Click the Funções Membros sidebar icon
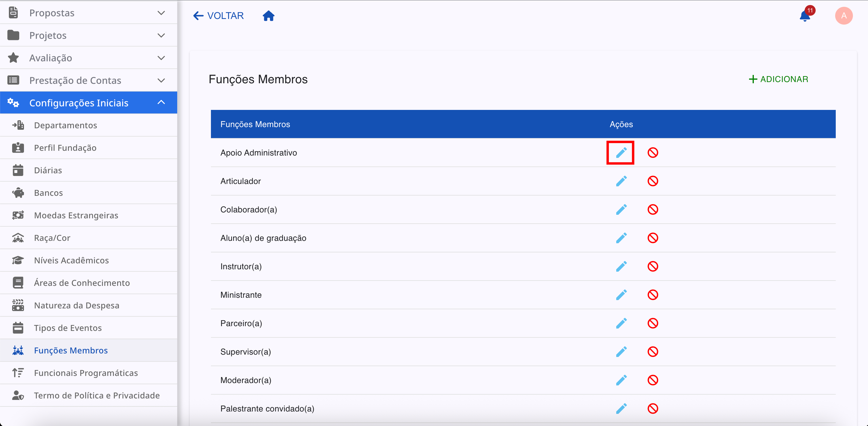 click(17, 350)
